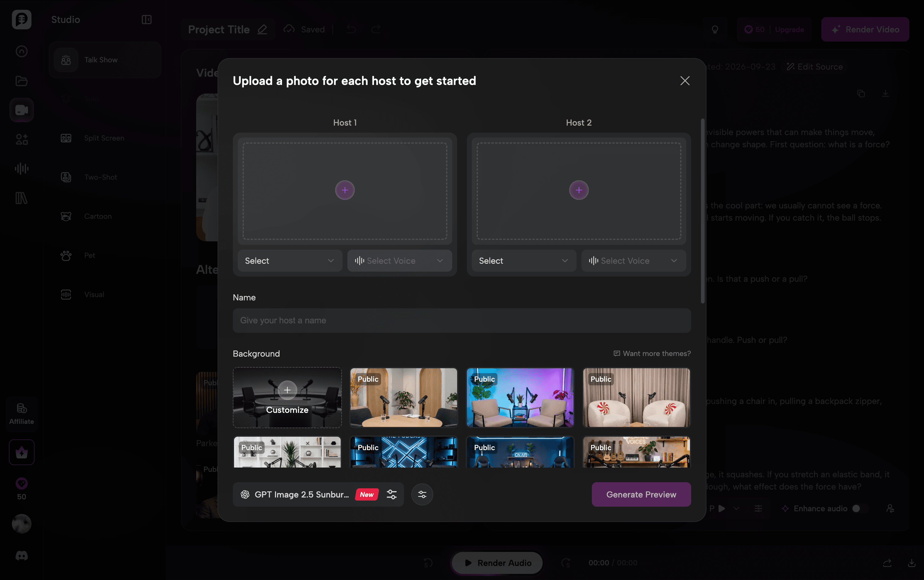Viewport: 924px width, 580px height.
Task: Open the Affiliate section in the sidebar
Action: click(x=21, y=414)
